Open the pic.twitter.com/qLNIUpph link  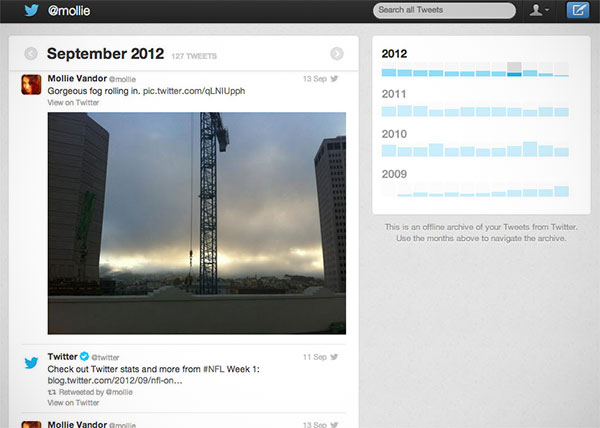tap(194, 91)
